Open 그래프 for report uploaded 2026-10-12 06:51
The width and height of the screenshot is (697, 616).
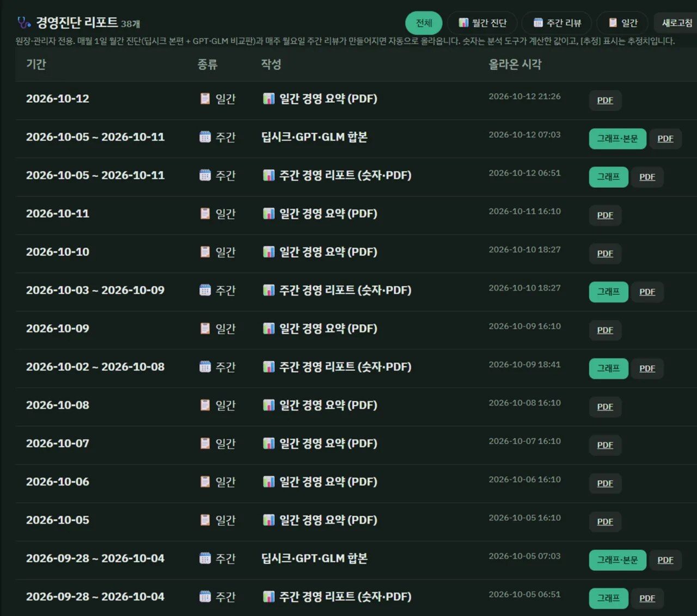(608, 177)
